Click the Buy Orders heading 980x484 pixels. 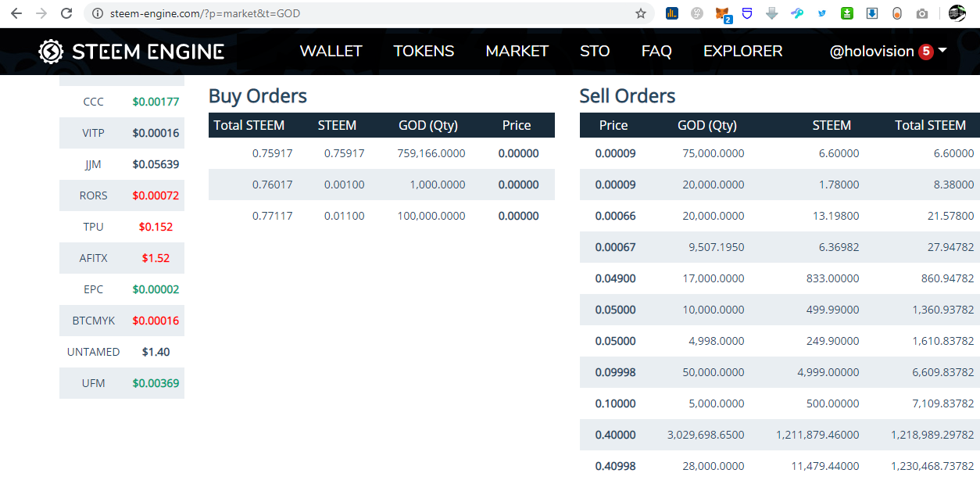(258, 96)
